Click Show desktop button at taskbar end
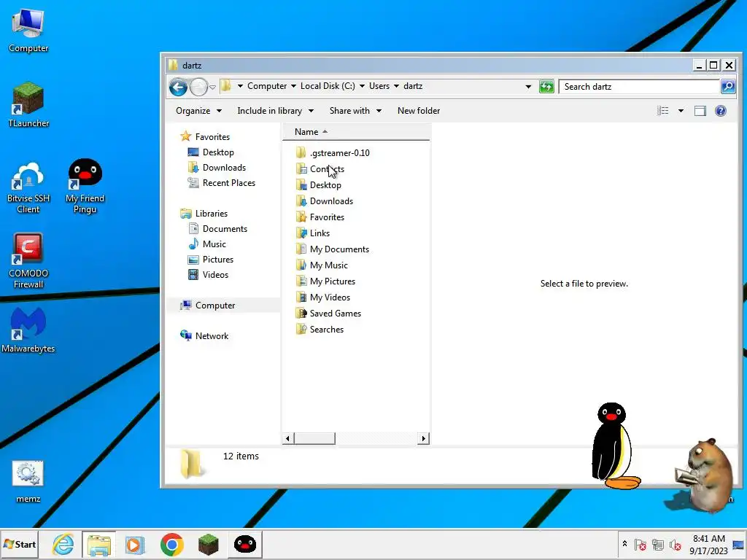Image resolution: width=747 pixels, height=560 pixels. coord(739,544)
